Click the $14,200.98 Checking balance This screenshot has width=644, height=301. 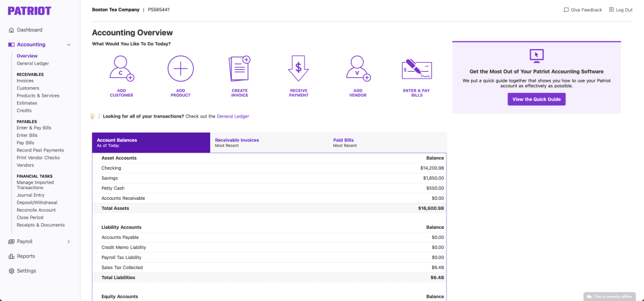coord(432,168)
